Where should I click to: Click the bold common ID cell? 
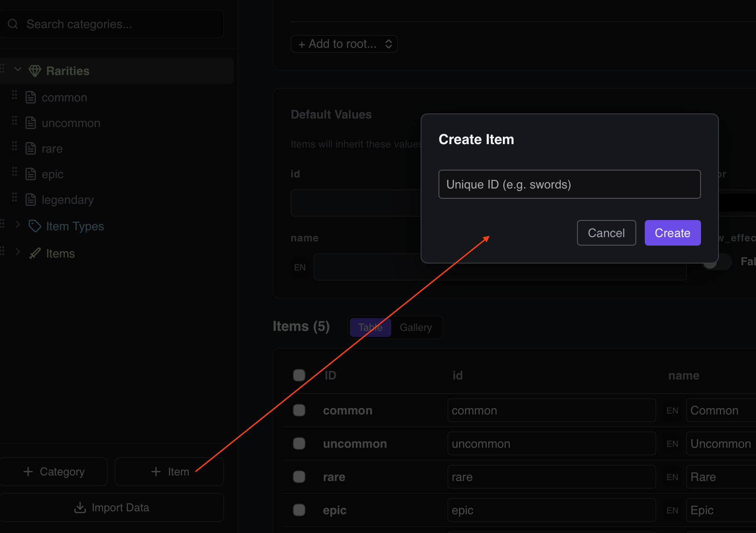348,411
